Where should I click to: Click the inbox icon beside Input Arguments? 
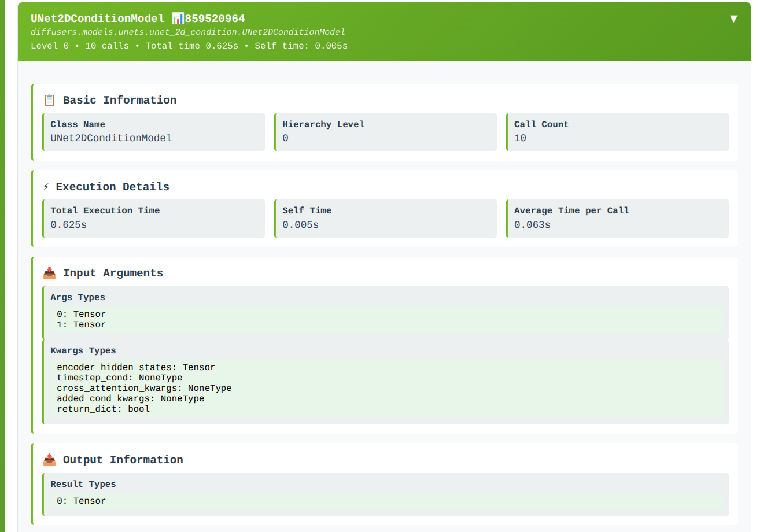click(x=49, y=273)
